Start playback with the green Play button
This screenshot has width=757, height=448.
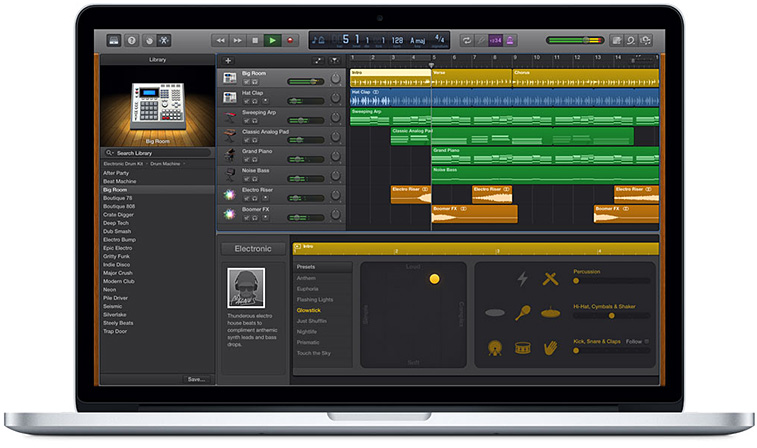pos(272,41)
